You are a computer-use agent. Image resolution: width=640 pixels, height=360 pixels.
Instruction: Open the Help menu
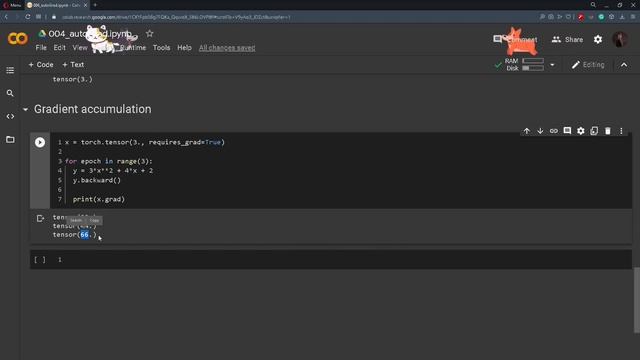(184, 48)
